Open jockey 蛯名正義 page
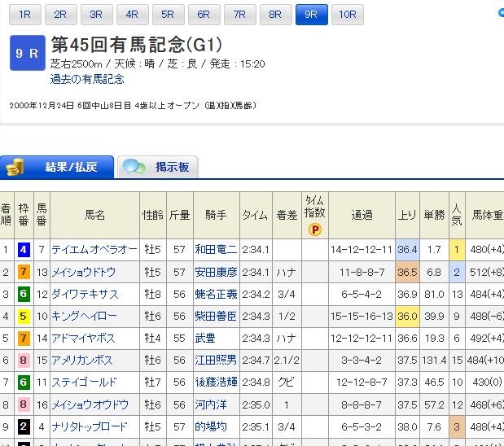Viewport: 504px width, 446px height. point(216,294)
